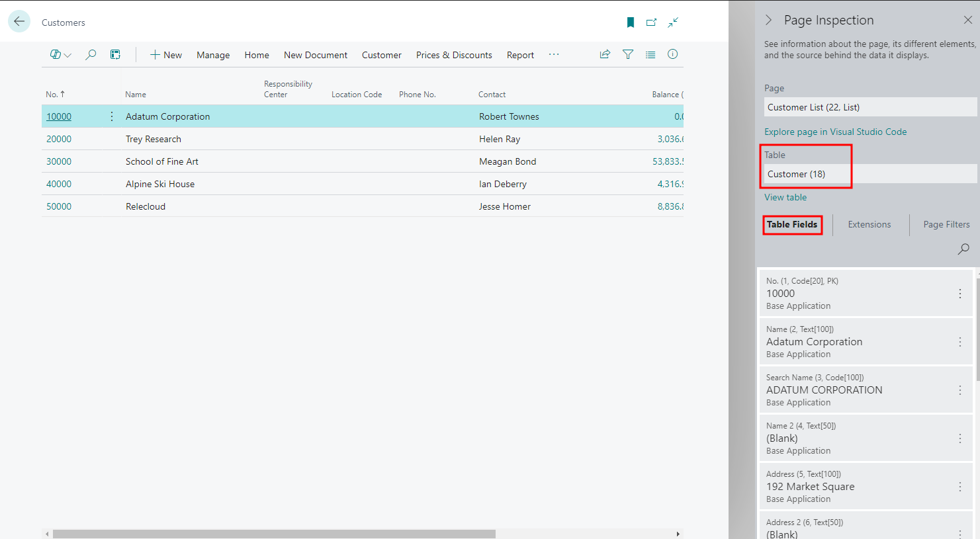Viewport: 980px width, 539px height.
Task: Open options for Search Name field card
Action: pyautogui.click(x=960, y=390)
